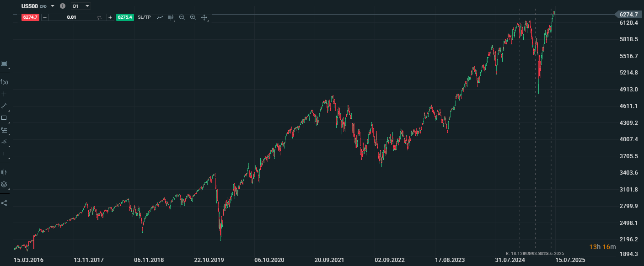Toggle the volume unit swap icon
The width and height of the screenshot is (644, 266).
(99, 17)
